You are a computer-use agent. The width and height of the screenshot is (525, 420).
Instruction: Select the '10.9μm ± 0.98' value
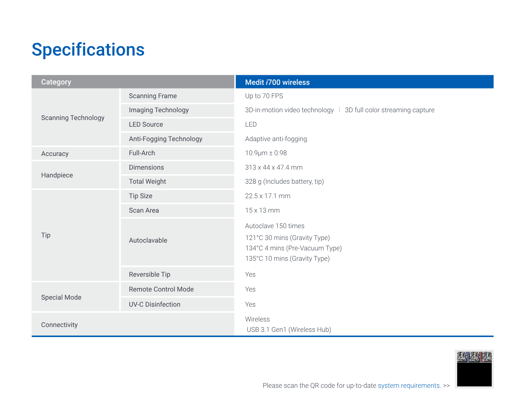(266, 153)
